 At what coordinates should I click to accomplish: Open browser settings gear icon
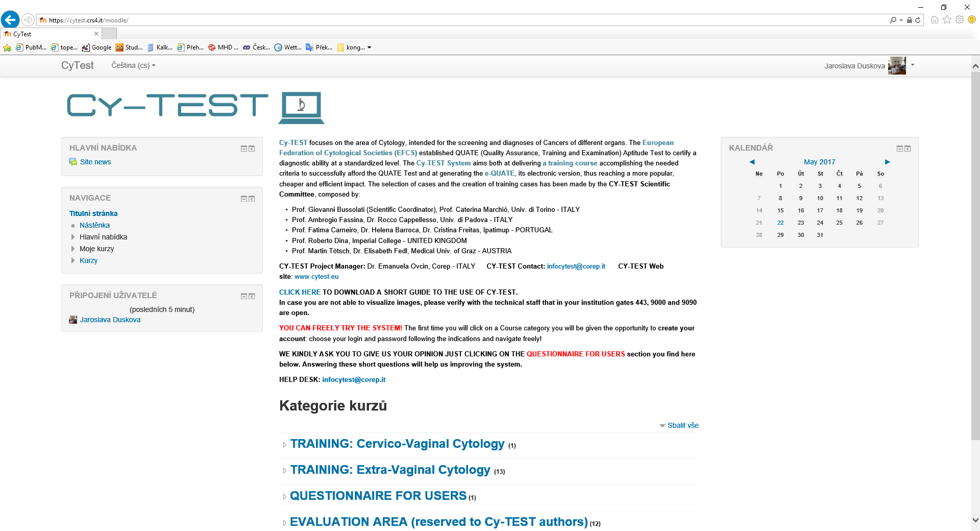(x=960, y=20)
